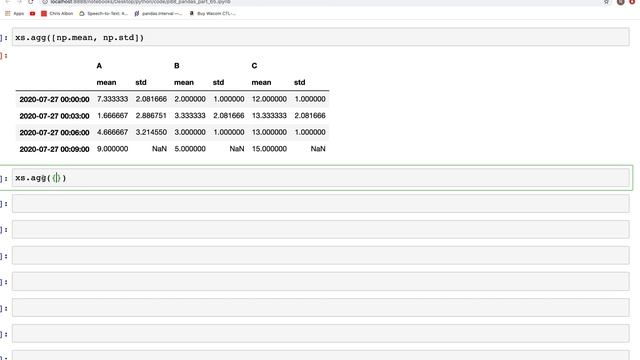Click the mean subheader under column A

click(x=107, y=82)
